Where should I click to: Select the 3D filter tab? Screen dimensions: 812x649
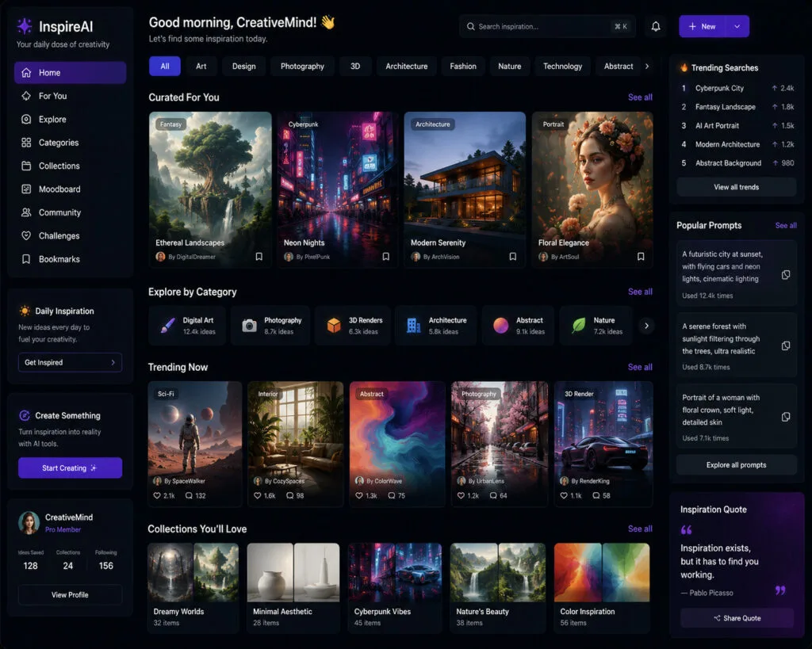coord(355,67)
